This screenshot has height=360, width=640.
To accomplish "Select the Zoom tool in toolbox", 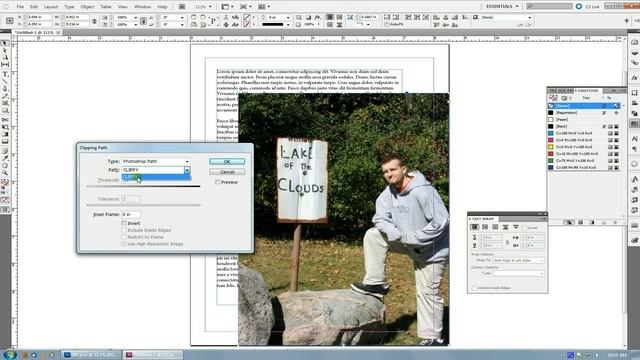I will coord(5,173).
